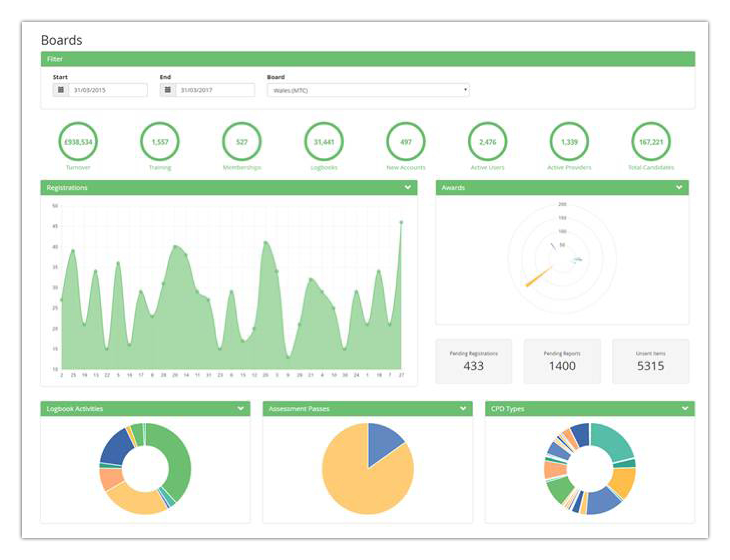Click the orange bar in Awards polar chart

point(538,276)
